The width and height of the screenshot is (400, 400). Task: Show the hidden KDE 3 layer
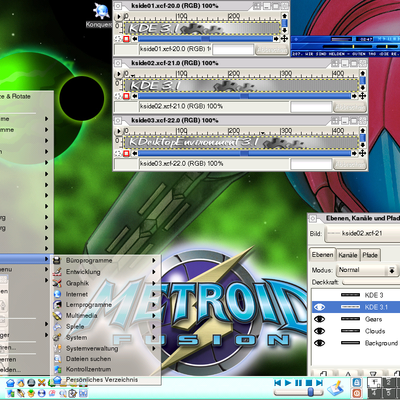[x=319, y=295]
